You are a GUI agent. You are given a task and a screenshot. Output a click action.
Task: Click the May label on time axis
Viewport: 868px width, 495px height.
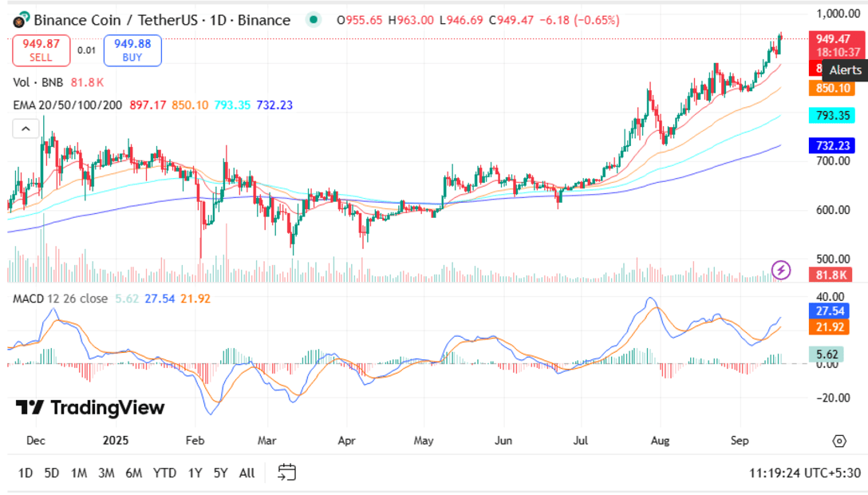(x=424, y=441)
